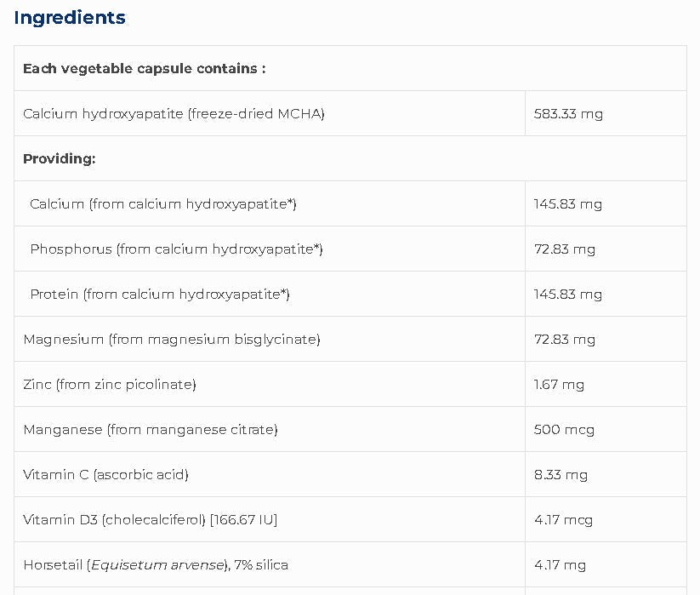The width and height of the screenshot is (700, 595).
Task: Select the Protein (from calcium hydroxyapatite) label
Action: coord(160,295)
